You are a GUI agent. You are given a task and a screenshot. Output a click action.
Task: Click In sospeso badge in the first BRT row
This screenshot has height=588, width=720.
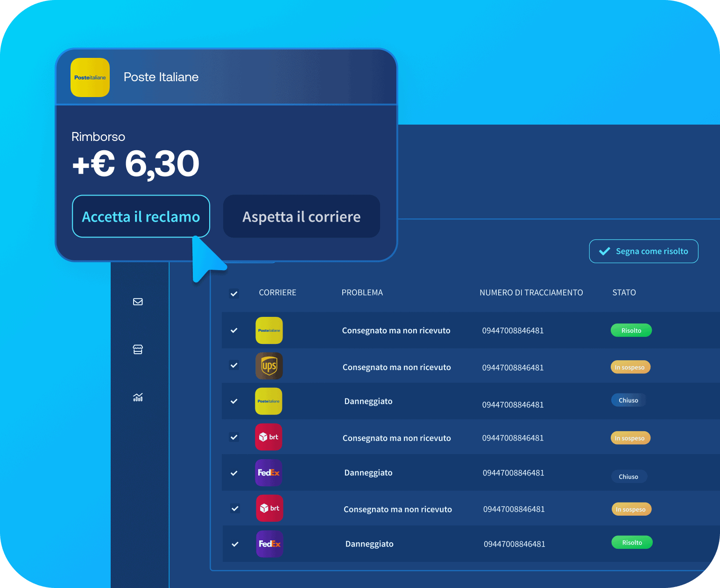point(630,438)
